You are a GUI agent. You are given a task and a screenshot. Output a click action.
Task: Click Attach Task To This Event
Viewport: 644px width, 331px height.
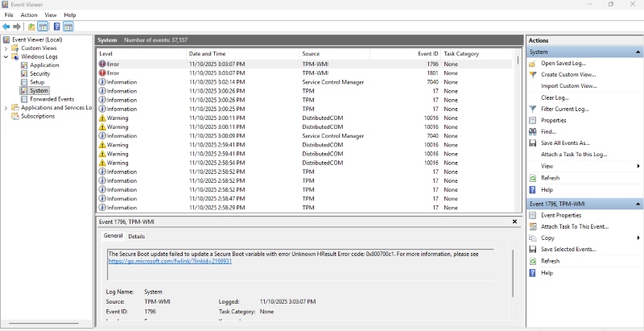pyautogui.click(x=574, y=226)
